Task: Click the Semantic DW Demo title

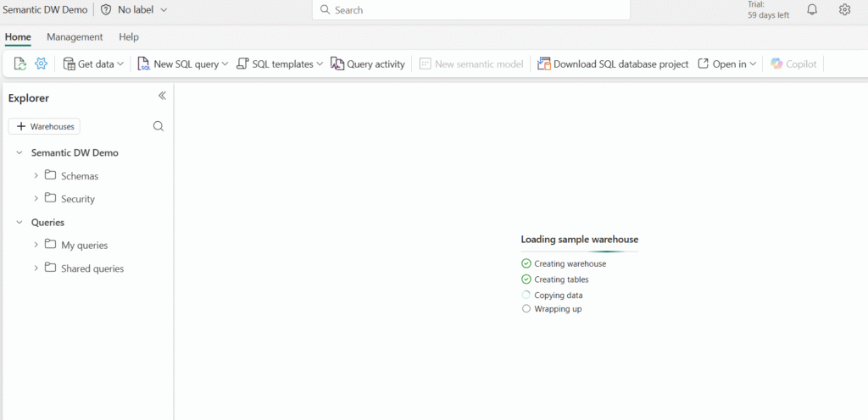Action: 46,10
